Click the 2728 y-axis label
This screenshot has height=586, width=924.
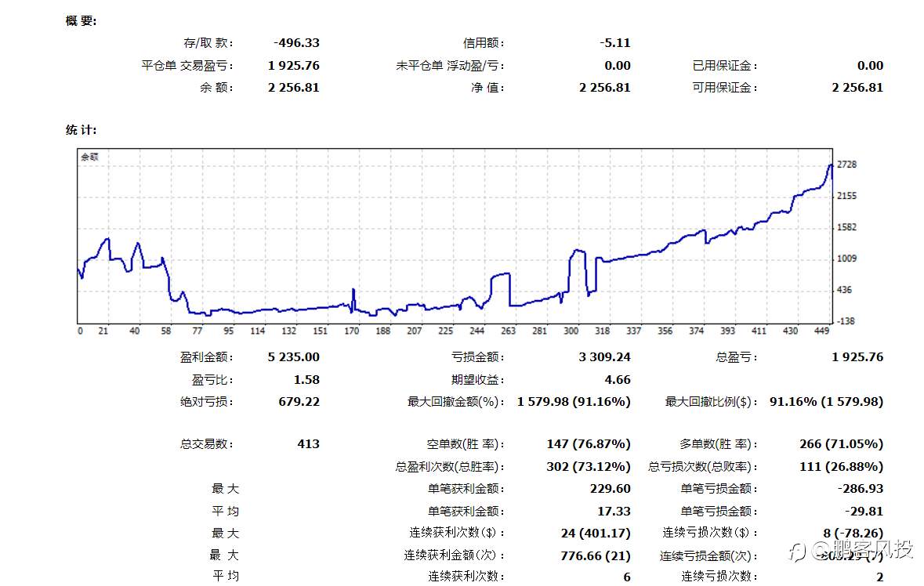[846, 165]
